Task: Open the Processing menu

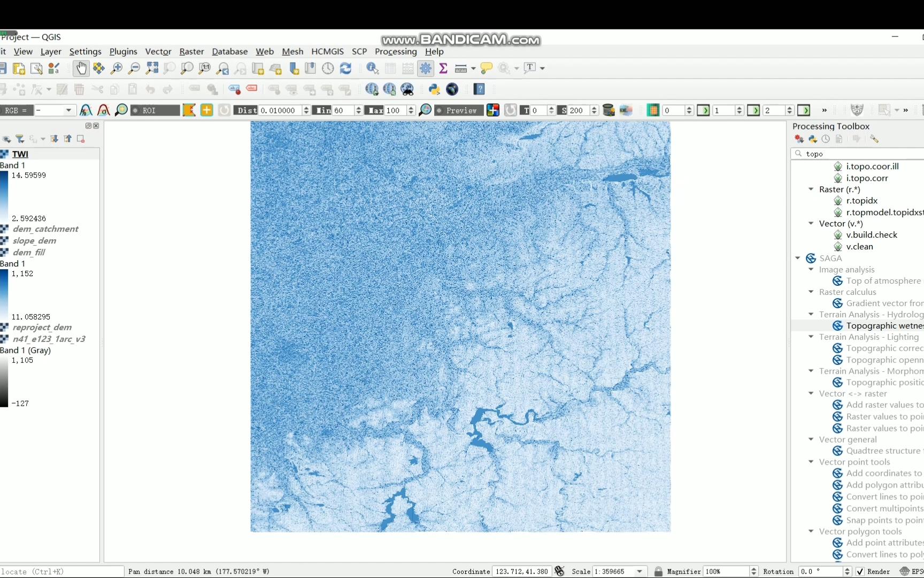Action: tap(396, 51)
